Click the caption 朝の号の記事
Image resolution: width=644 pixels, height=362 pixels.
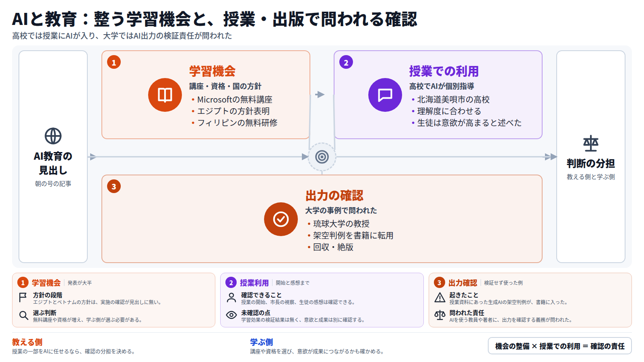(x=53, y=183)
